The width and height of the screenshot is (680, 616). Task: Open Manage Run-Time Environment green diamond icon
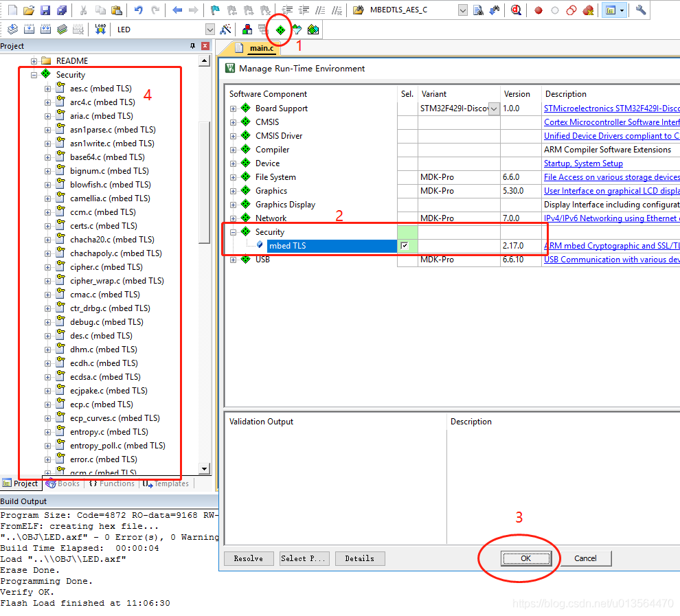pos(281,30)
